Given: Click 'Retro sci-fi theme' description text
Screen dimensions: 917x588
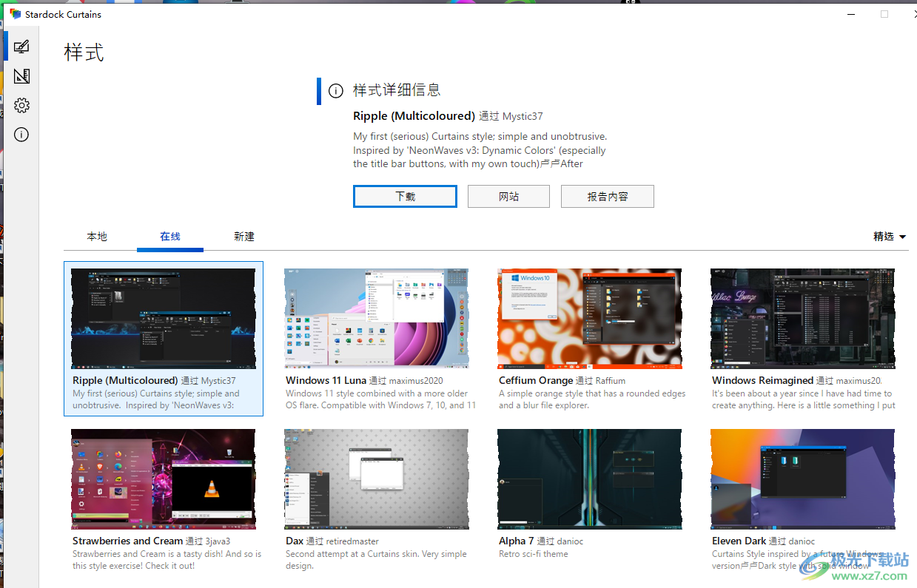Looking at the screenshot, I should 534,554.
